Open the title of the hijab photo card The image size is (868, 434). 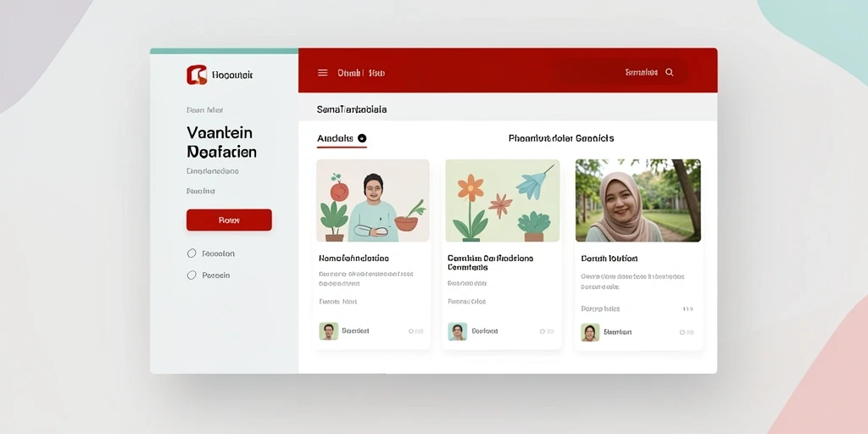tap(609, 259)
